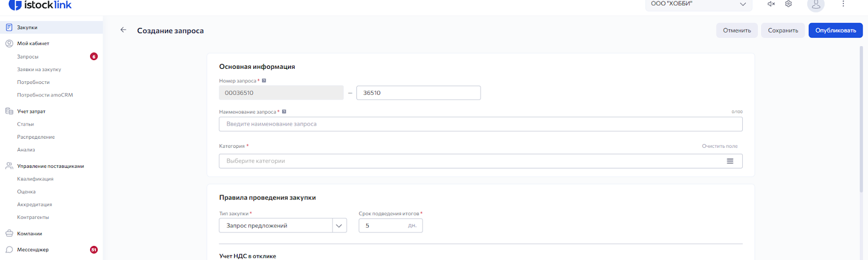The image size is (868, 260).
Task: Click the muted sound icon in header
Action: tap(771, 4)
